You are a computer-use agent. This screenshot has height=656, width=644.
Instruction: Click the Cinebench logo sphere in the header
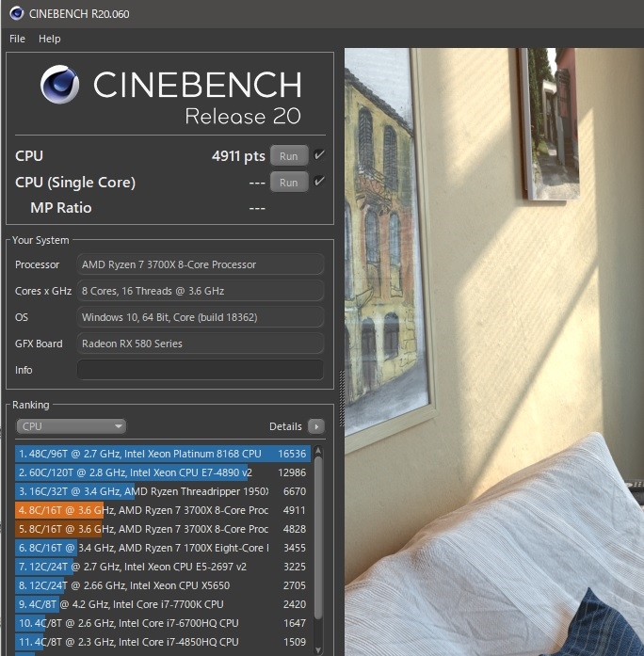60,84
